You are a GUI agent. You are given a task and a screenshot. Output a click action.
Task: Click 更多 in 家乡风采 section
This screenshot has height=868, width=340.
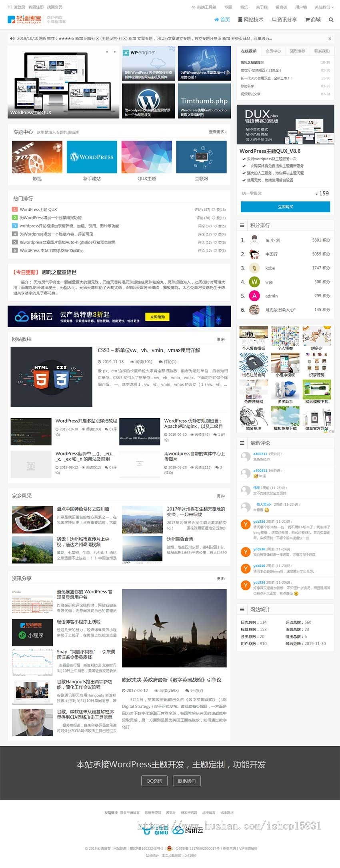(x=221, y=496)
